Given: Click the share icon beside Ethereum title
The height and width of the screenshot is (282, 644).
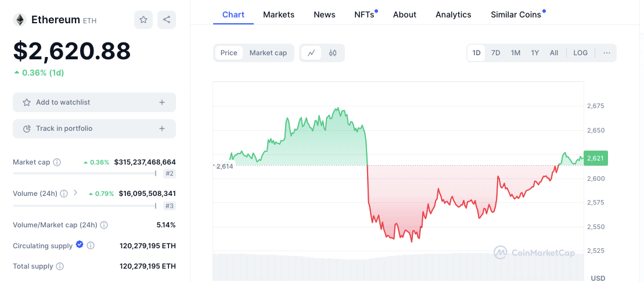Looking at the screenshot, I should (x=167, y=20).
